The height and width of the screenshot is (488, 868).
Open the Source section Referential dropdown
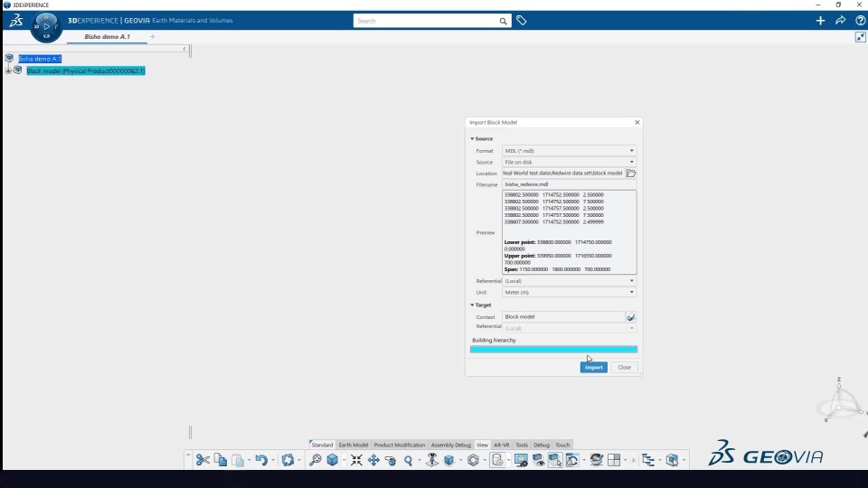coord(569,281)
